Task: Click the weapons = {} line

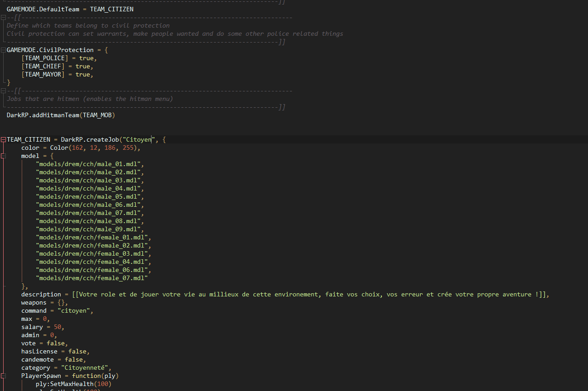Action: coord(45,302)
